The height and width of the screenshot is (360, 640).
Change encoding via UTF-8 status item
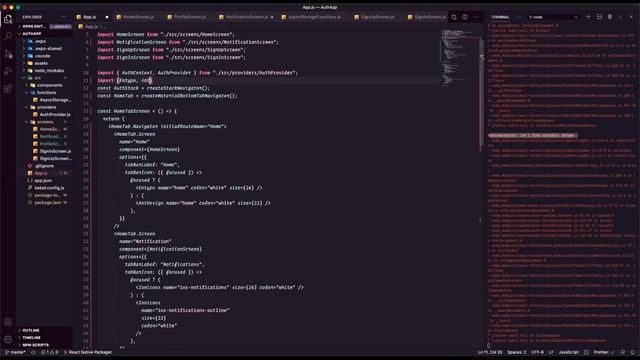(x=537, y=352)
